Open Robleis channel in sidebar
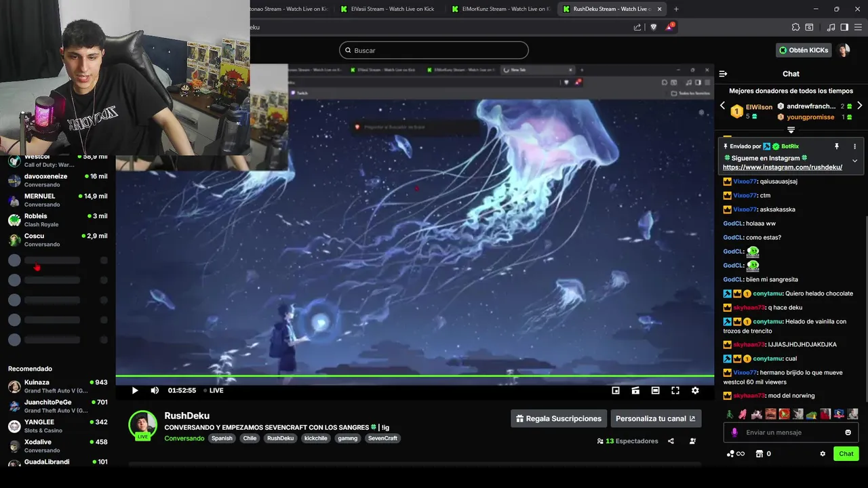This screenshot has height=488, width=868. pyautogui.click(x=57, y=220)
